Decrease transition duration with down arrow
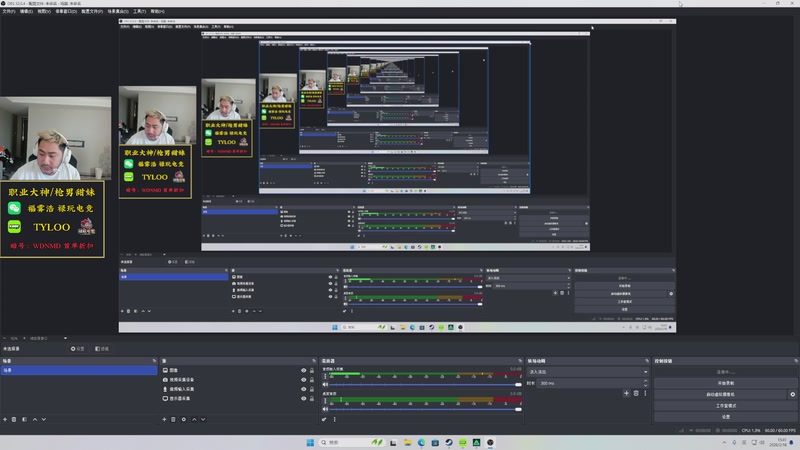 645,385
